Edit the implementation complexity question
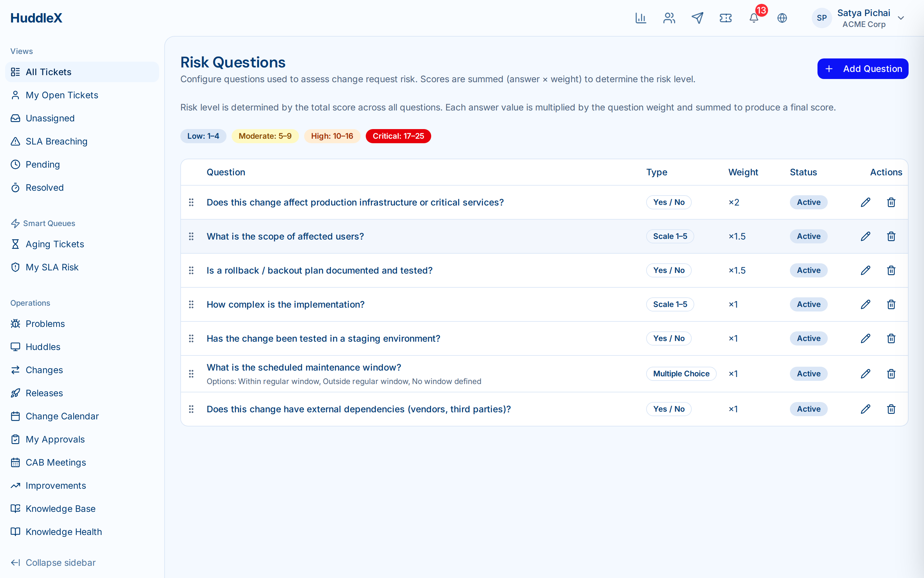The image size is (924, 578). [x=866, y=304]
